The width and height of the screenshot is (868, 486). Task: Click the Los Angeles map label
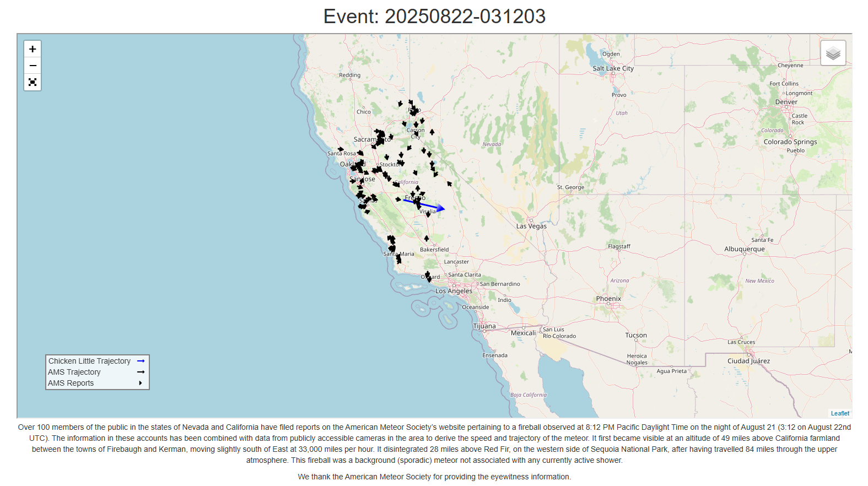[x=454, y=291]
